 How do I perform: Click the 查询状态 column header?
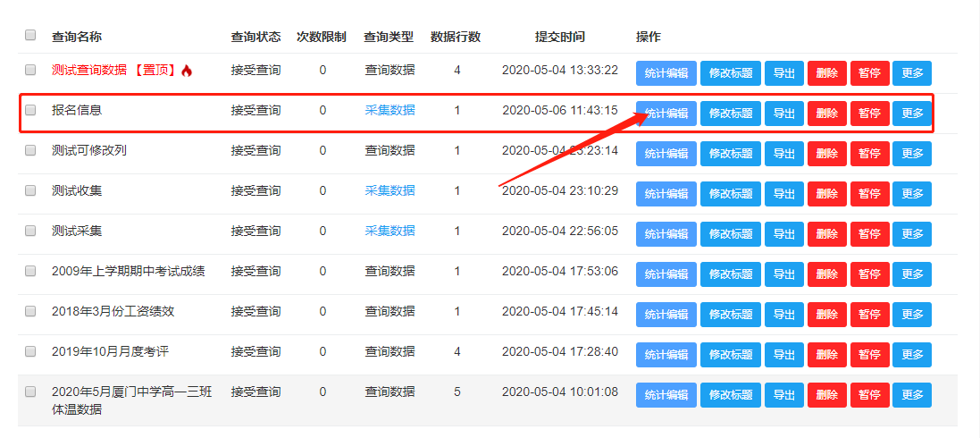255,37
